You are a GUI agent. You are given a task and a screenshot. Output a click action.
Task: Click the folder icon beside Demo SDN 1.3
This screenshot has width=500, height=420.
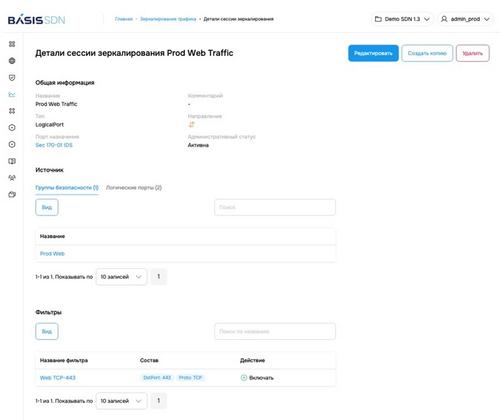tap(378, 19)
